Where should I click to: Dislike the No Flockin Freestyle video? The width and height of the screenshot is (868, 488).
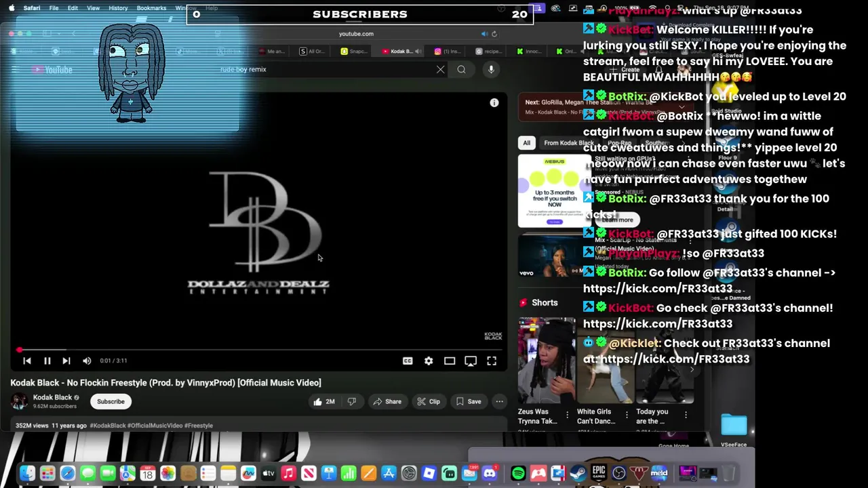click(x=351, y=401)
